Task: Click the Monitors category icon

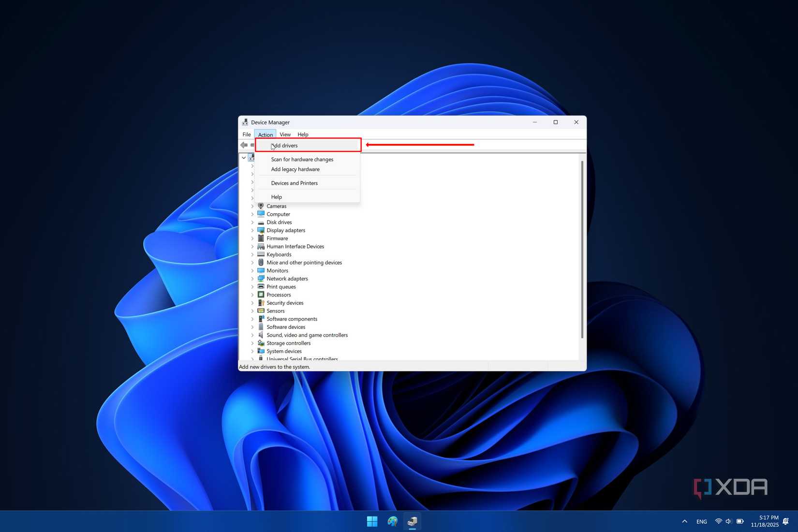Action: point(261,270)
